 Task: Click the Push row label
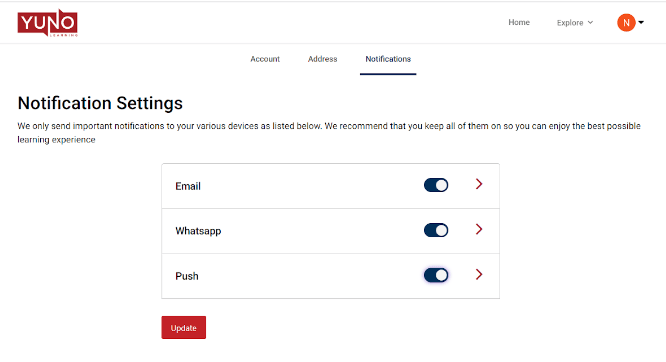pos(187,276)
